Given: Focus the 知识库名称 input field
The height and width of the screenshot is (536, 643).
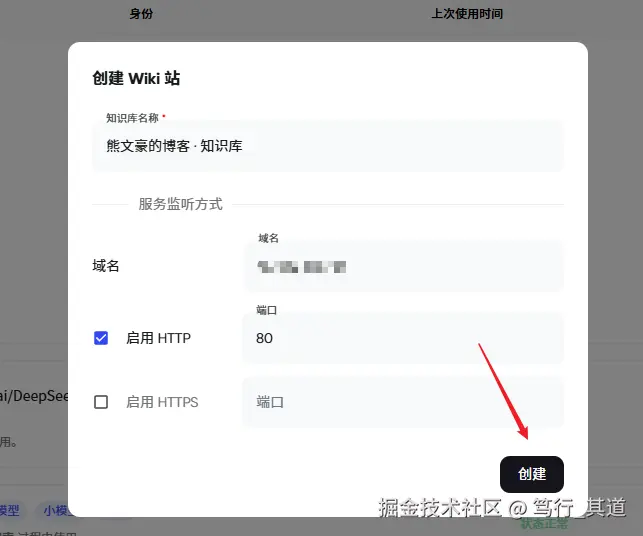Looking at the screenshot, I should [328, 146].
